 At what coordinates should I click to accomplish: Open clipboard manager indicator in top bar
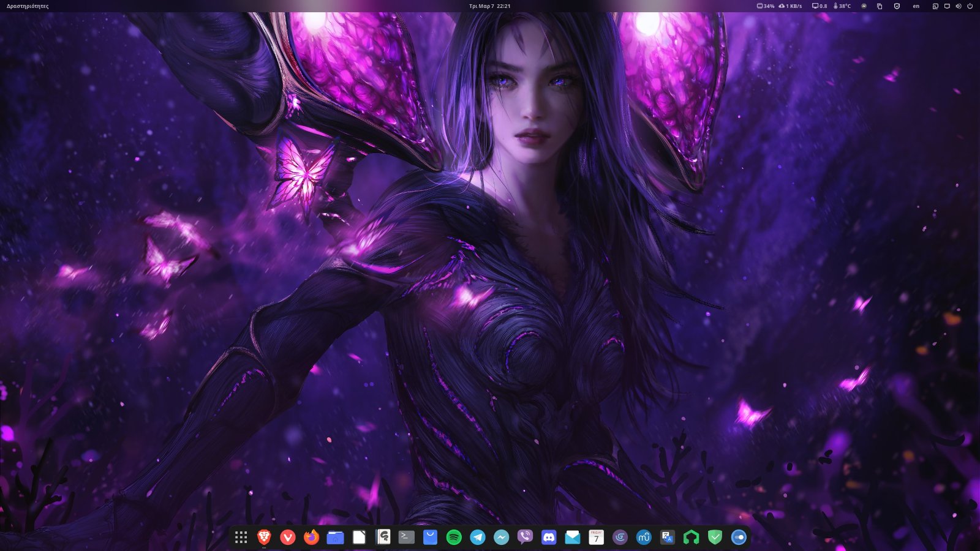[880, 6]
